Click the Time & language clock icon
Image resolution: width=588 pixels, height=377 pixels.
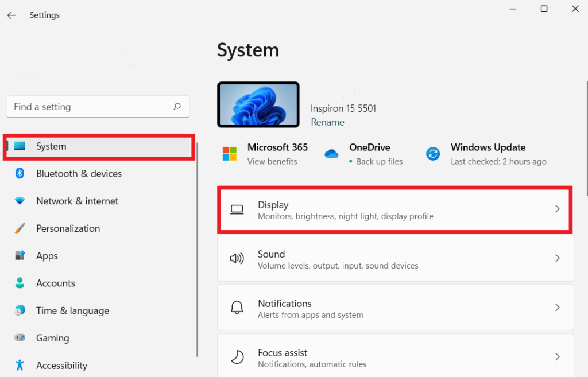pyautogui.click(x=20, y=310)
